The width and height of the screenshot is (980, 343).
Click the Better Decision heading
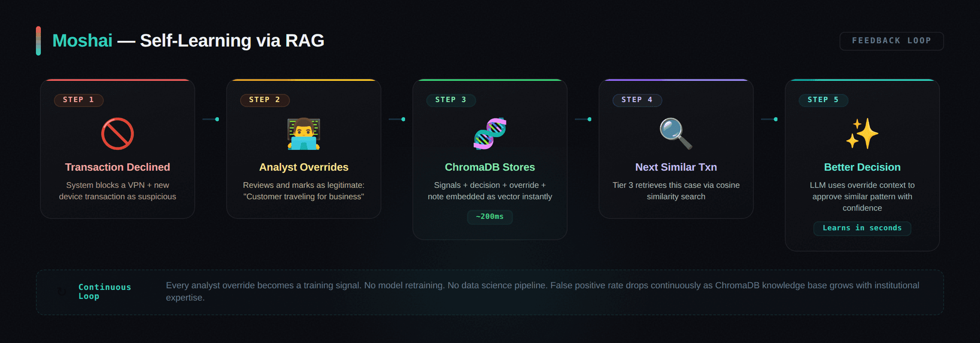[862, 167]
